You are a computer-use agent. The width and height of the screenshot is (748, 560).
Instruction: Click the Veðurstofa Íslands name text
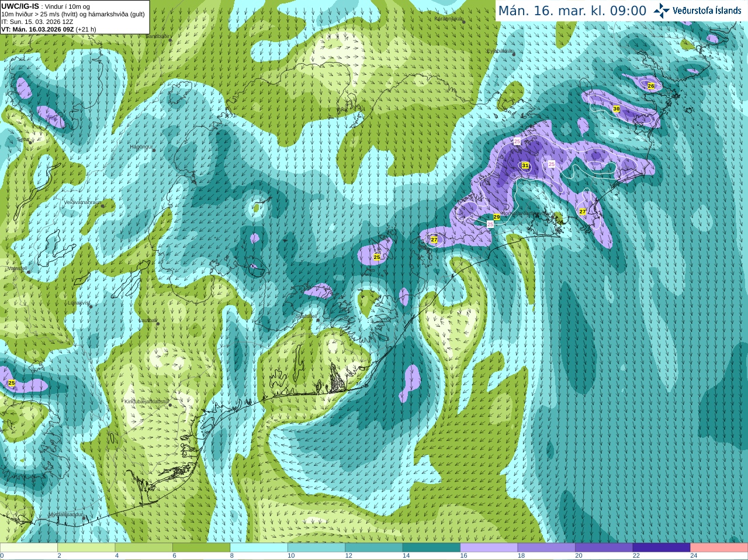pos(707,11)
